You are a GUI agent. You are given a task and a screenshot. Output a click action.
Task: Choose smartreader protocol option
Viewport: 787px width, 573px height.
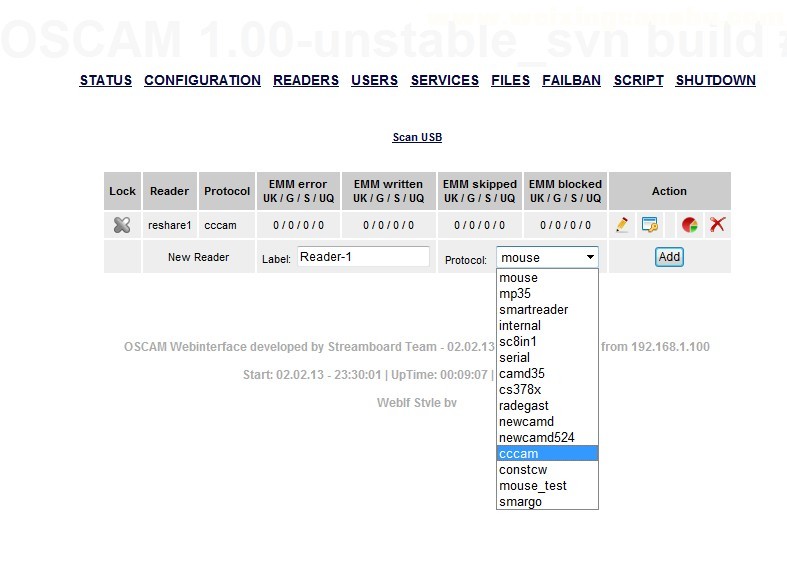click(547, 310)
